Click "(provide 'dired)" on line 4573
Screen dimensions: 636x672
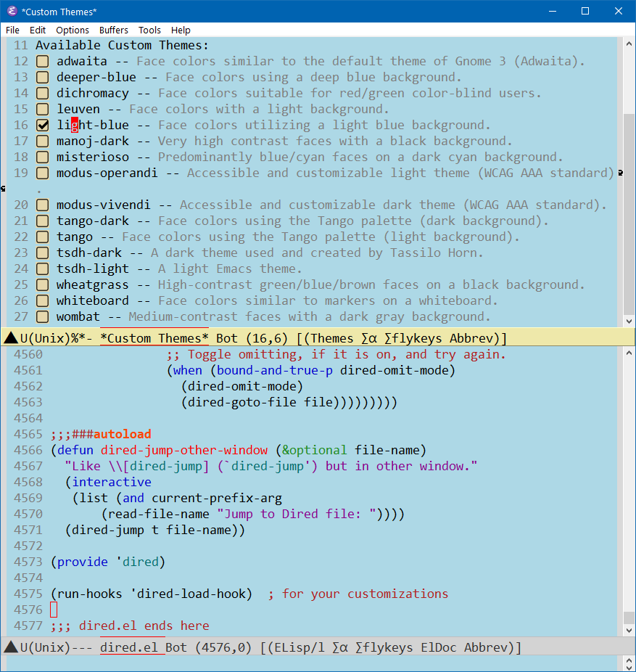click(x=108, y=562)
